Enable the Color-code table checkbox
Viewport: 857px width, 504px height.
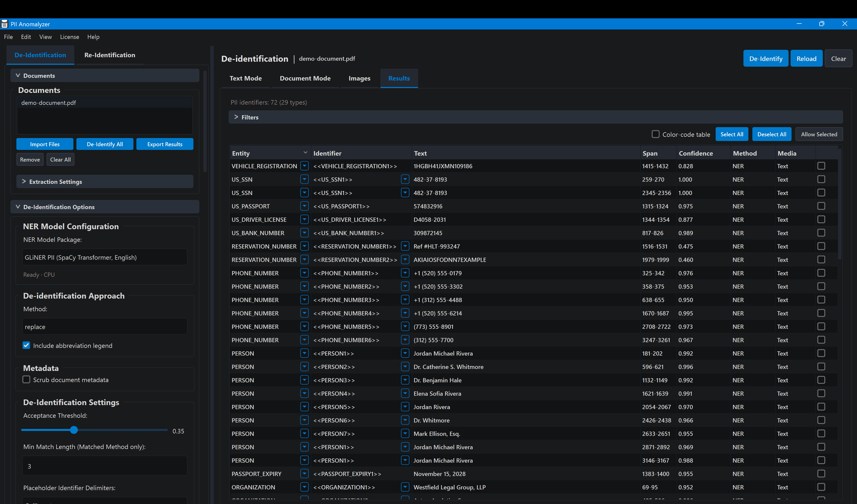(x=655, y=134)
